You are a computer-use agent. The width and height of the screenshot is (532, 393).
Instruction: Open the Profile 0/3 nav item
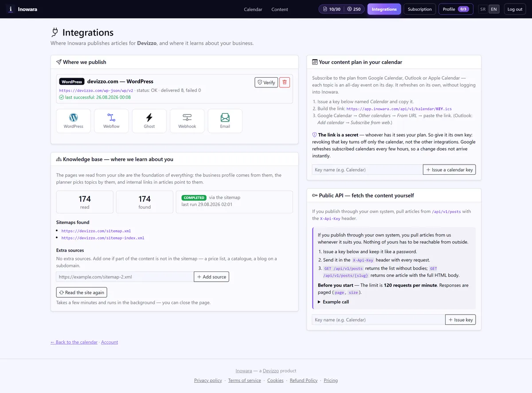tap(456, 9)
